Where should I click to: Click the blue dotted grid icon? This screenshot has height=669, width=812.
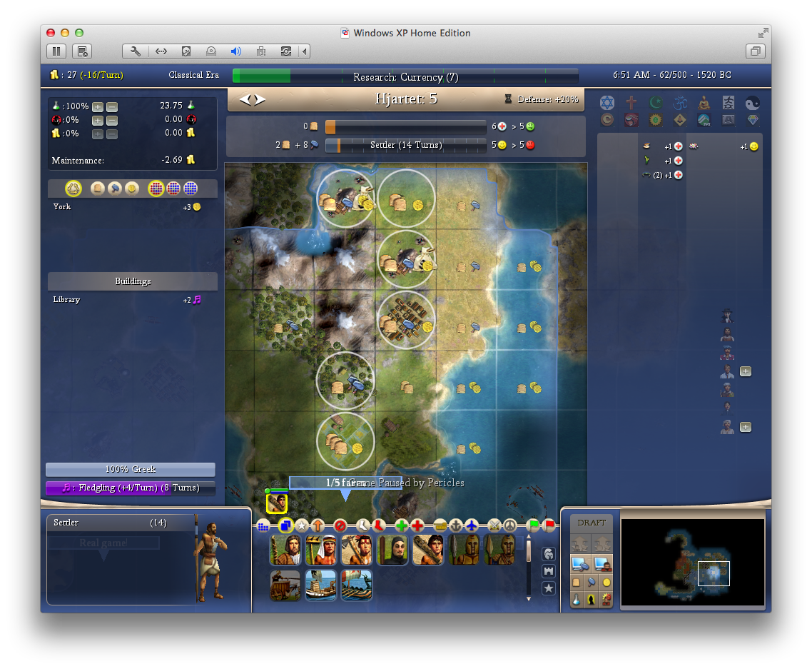point(263,526)
